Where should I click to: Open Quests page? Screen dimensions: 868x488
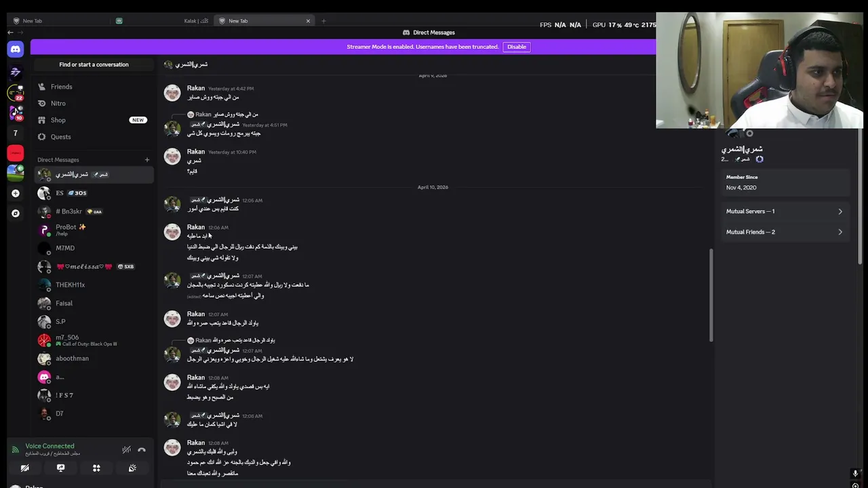point(94,137)
